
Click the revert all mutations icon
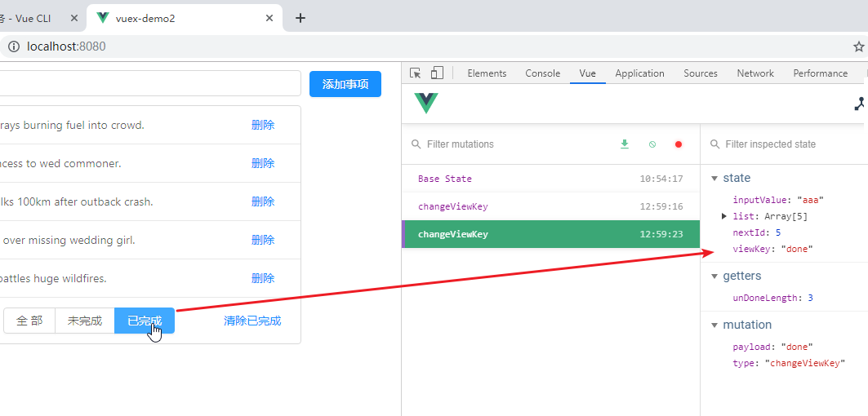tap(652, 144)
